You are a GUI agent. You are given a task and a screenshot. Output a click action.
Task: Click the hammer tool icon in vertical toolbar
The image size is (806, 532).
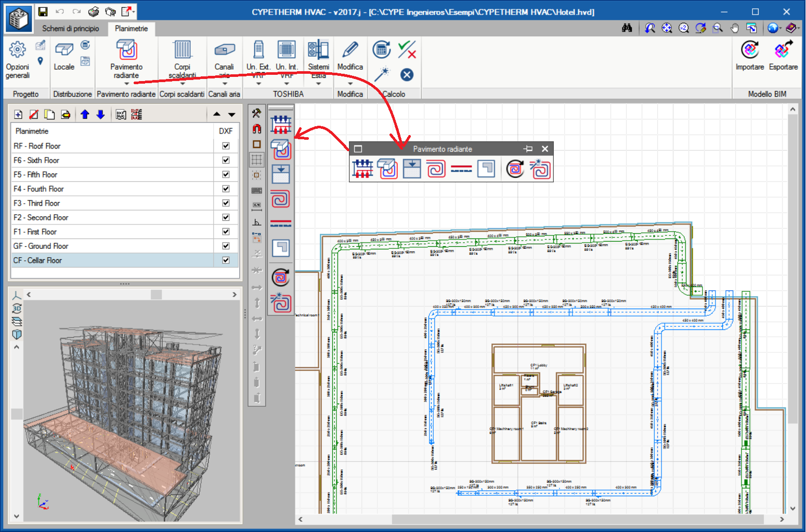point(256,113)
